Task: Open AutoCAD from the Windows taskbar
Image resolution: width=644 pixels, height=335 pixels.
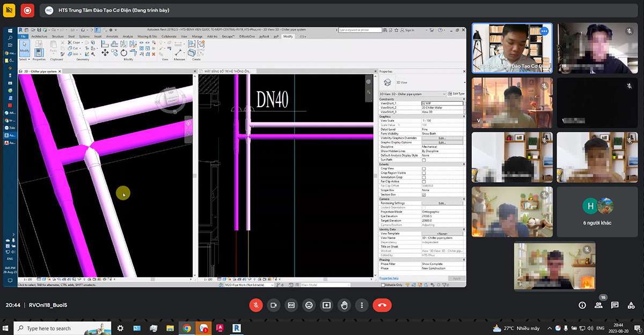Action: click(x=220, y=328)
